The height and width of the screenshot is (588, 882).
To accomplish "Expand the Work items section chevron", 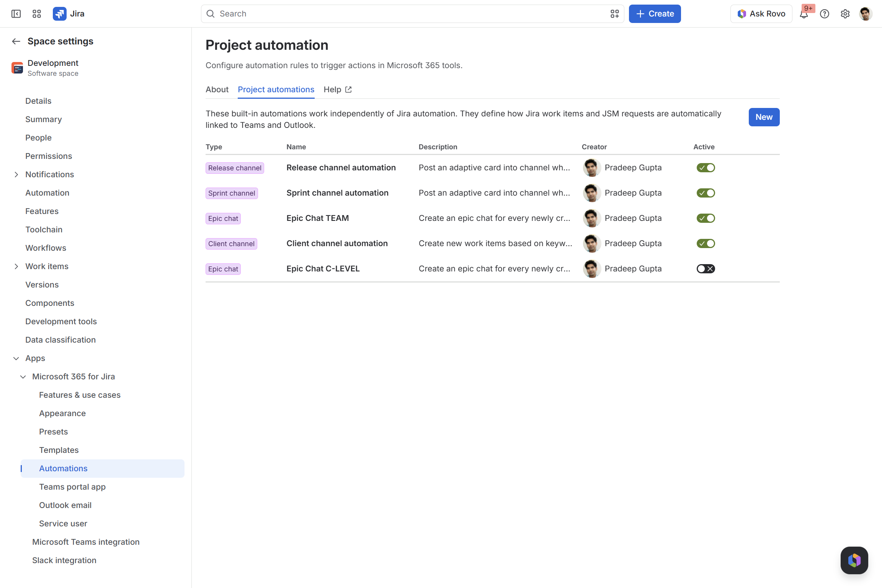I will 16,266.
